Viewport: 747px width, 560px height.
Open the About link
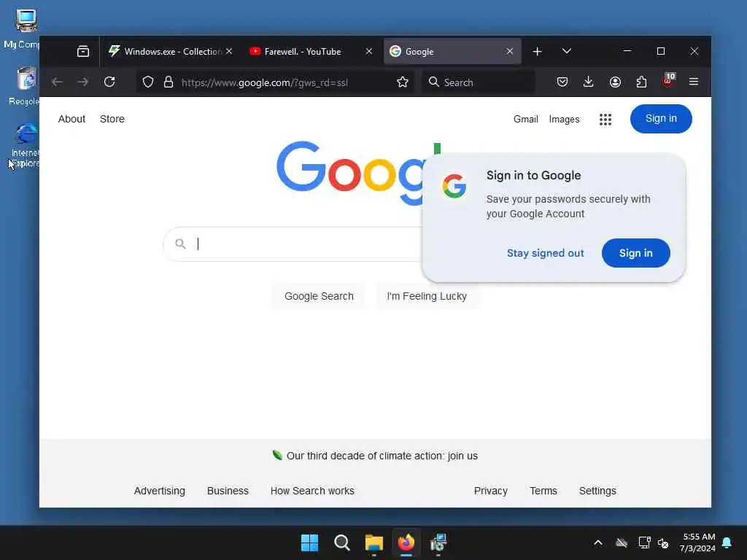[71, 119]
